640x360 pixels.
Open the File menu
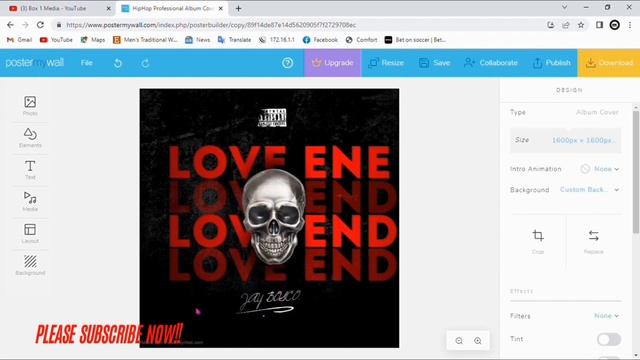click(x=87, y=63)
